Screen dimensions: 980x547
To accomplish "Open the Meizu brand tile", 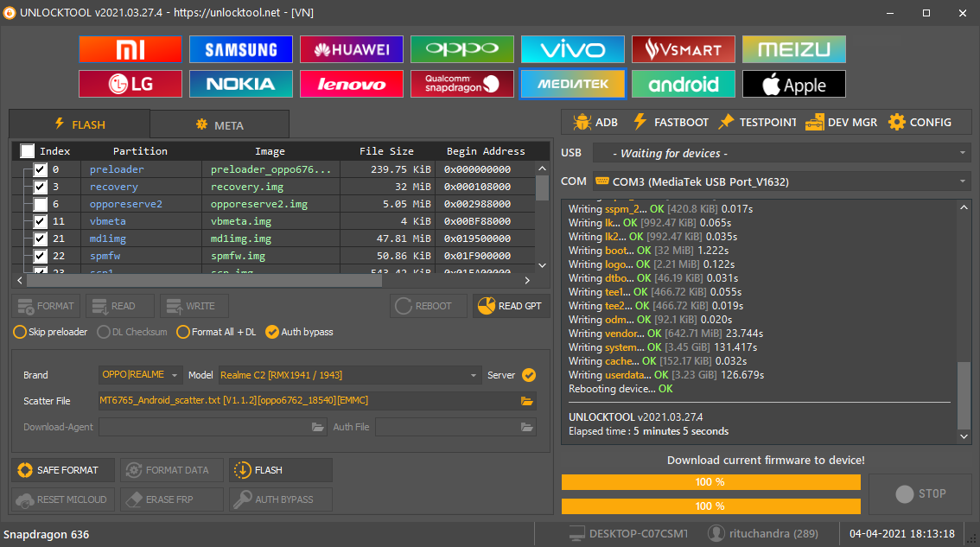I will tap(793, 49).
